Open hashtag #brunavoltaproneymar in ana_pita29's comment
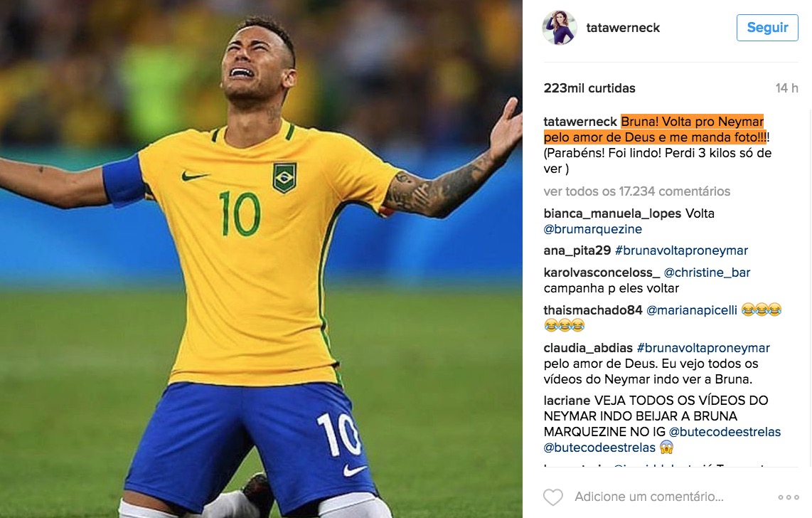Image resolution: width=812 pixels, height=518 pixels. 681,250
